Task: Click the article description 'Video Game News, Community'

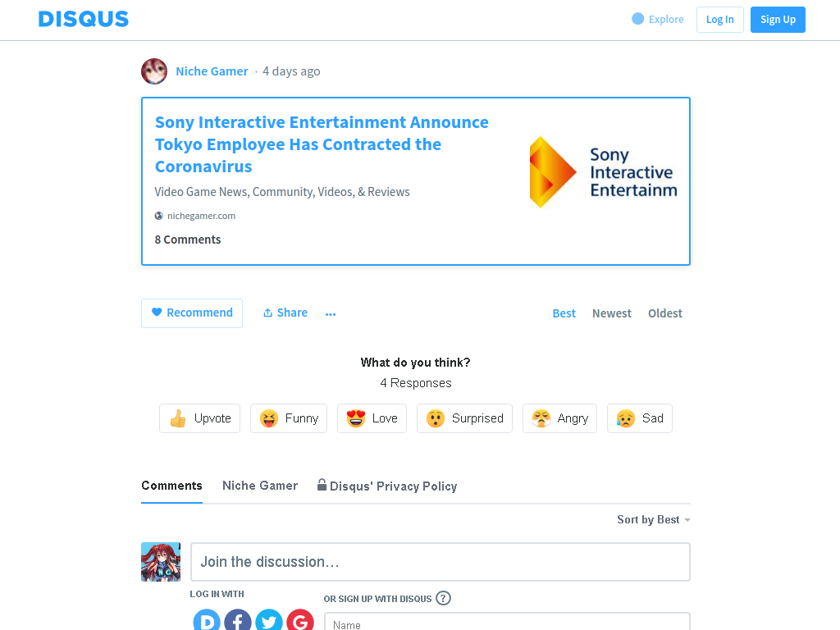Action: (282, 192)
